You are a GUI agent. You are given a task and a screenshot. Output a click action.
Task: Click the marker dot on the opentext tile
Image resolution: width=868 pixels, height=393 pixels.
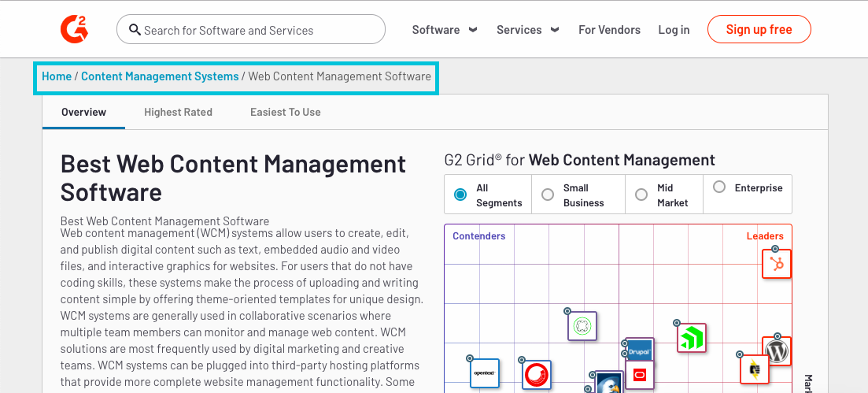(x=470, y=358)
